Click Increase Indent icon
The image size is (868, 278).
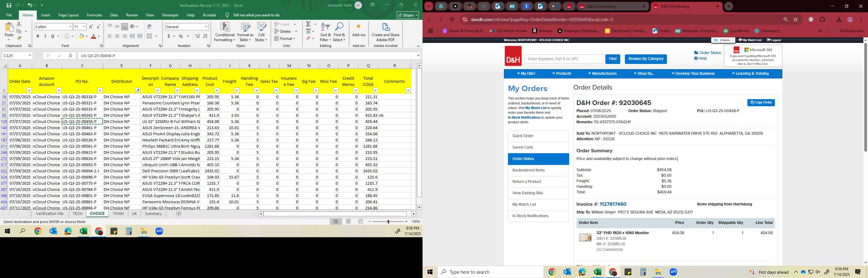140,36
